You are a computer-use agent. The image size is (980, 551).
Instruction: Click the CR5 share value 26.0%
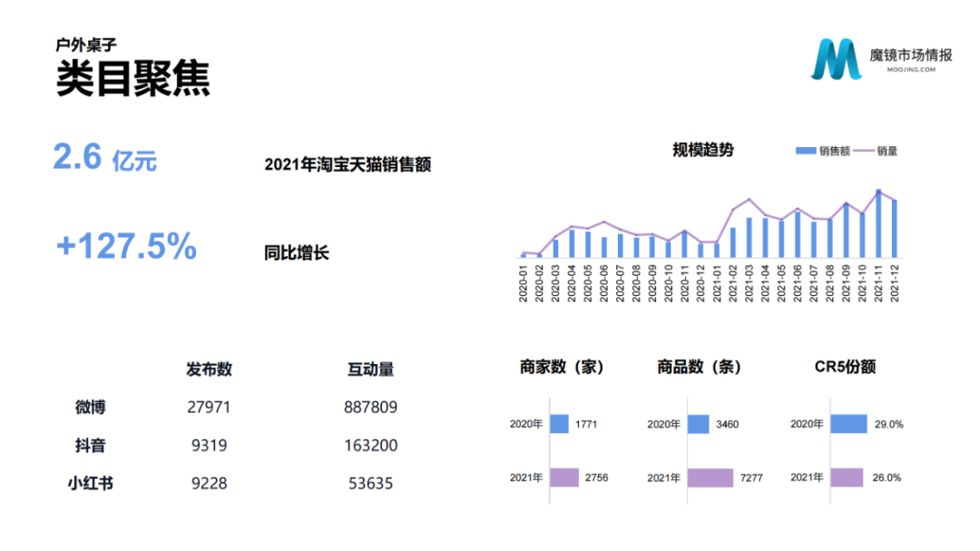(x=887, y=477)
